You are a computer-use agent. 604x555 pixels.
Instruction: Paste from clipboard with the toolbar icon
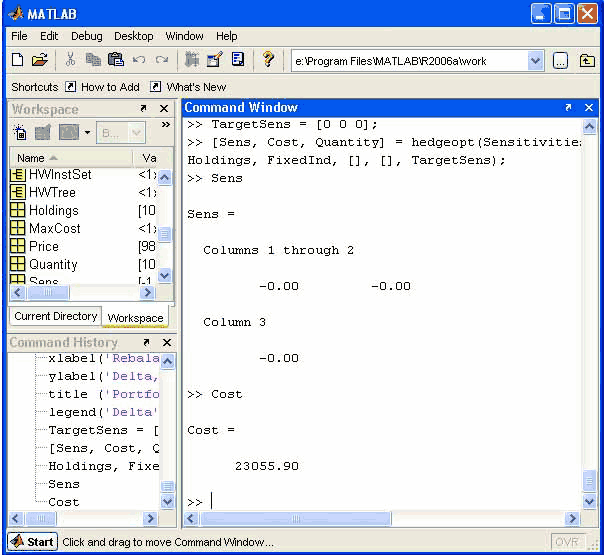(x=116, y=60)
